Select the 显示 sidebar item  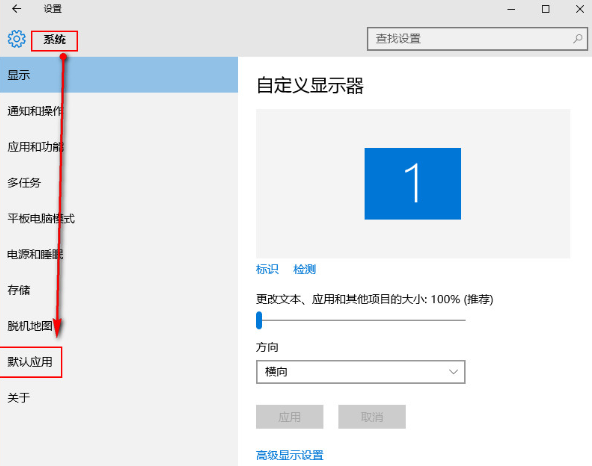pos(119,75)
